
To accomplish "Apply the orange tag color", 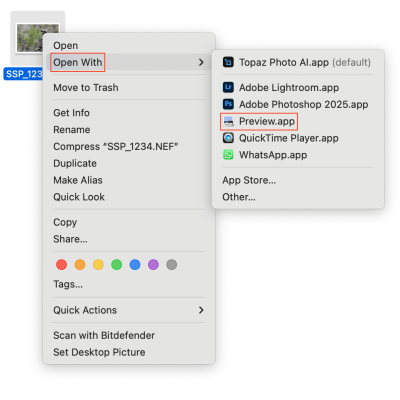I will pos(80,265).
